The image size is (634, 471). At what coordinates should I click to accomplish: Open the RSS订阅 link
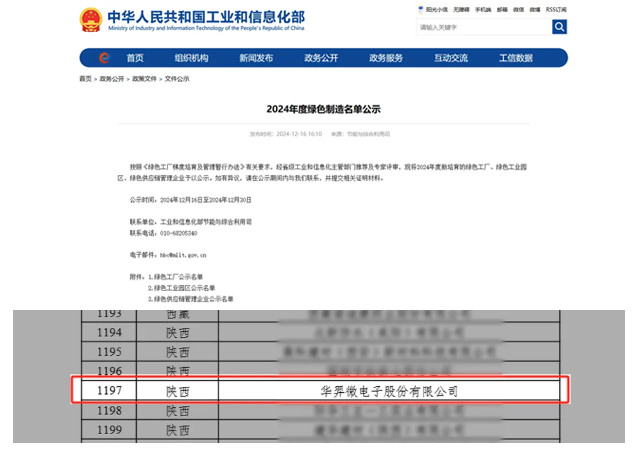[x=556, y=9]
